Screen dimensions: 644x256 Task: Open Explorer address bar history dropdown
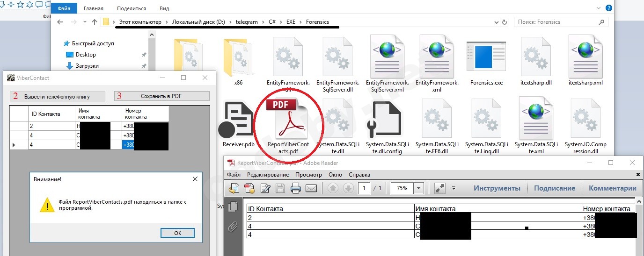[496, 22]
